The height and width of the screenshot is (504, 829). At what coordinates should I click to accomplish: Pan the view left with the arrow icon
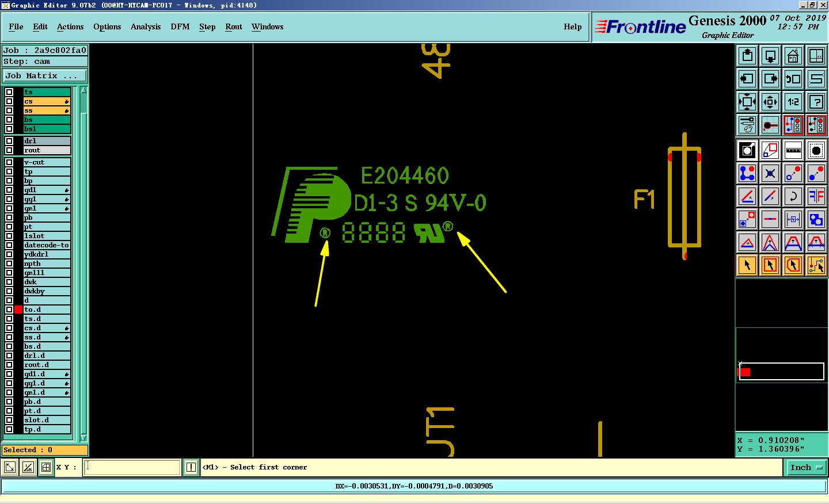747,79
